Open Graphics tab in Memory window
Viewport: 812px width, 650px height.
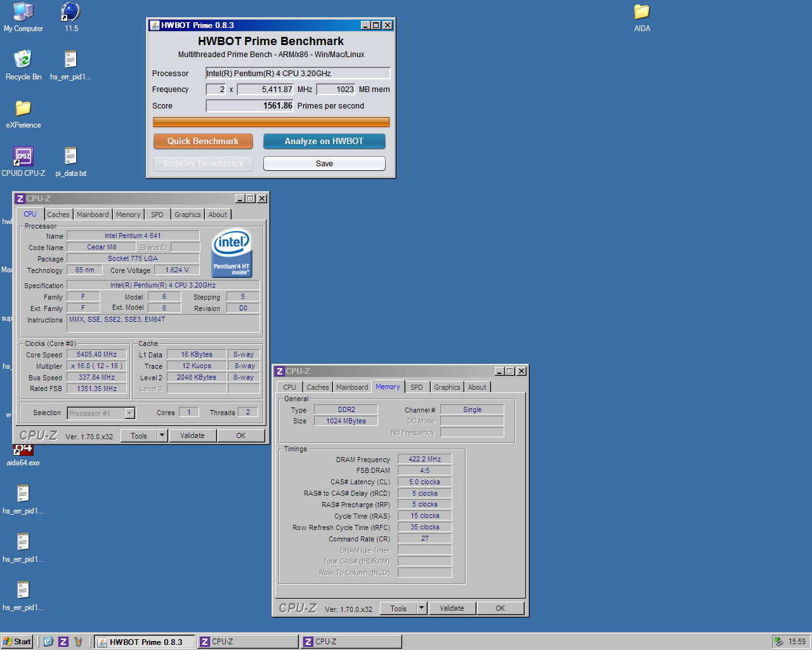pyautogui.click(x=447, y=387)
